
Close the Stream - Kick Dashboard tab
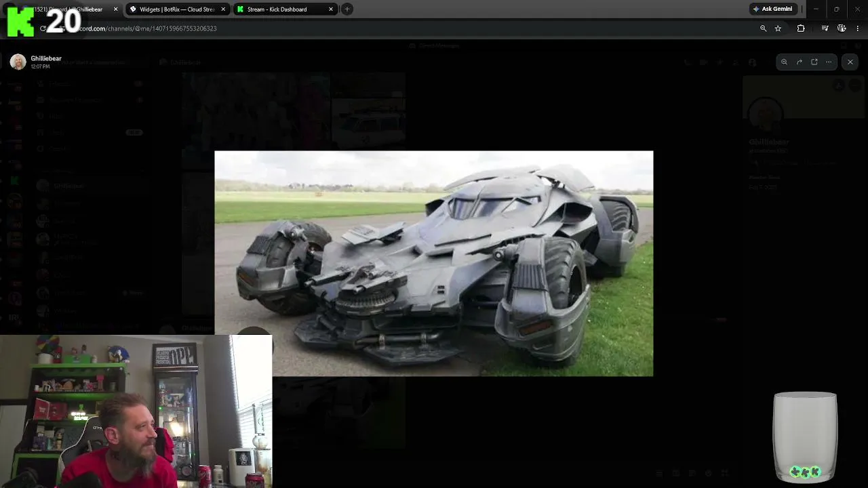click(331, 9)
